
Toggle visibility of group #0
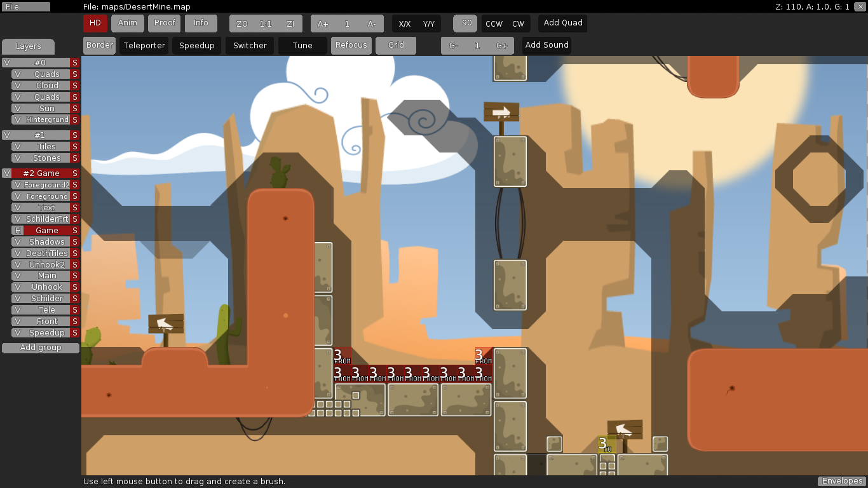click(x=7, y=62)
